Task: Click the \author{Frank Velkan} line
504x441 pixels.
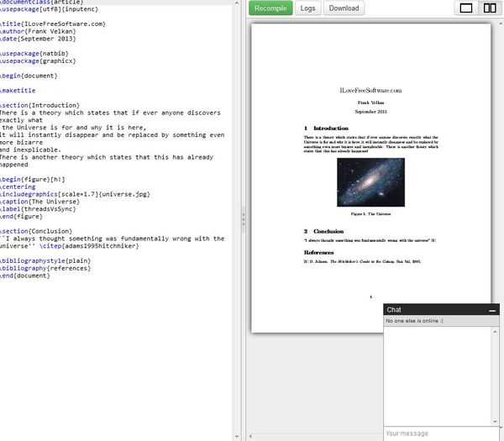Action: click(38, 32)
